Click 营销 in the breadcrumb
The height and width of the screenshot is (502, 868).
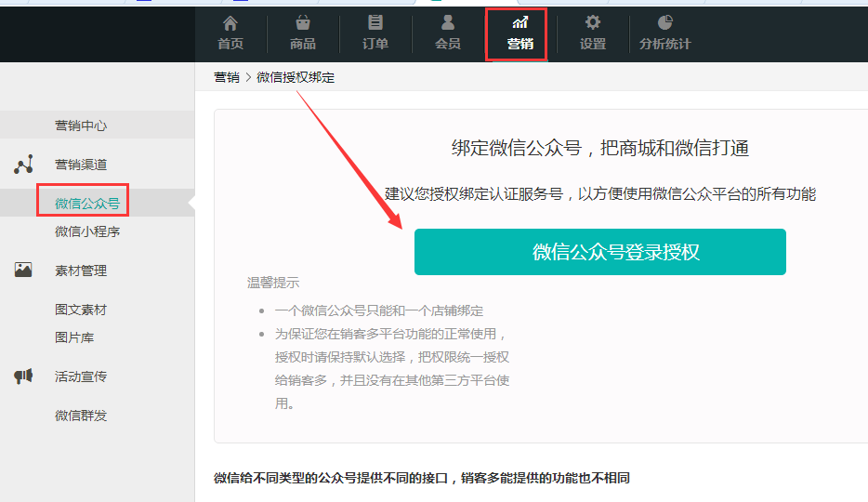(227, 78)
